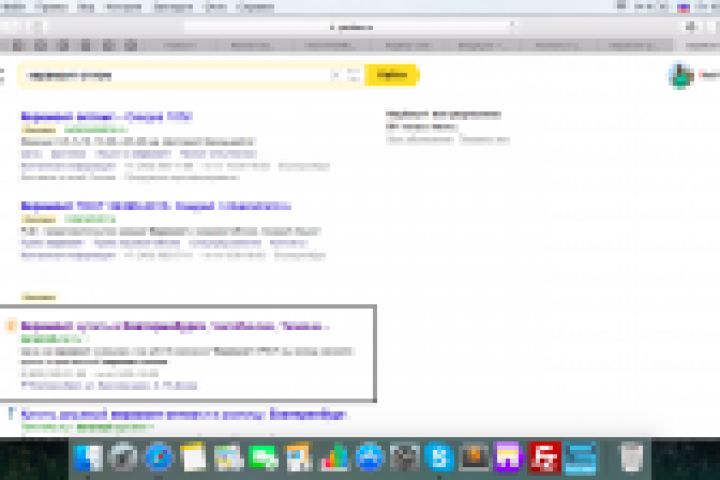Open the App Store from the dock
720x480 pixels.
point(369,457)
